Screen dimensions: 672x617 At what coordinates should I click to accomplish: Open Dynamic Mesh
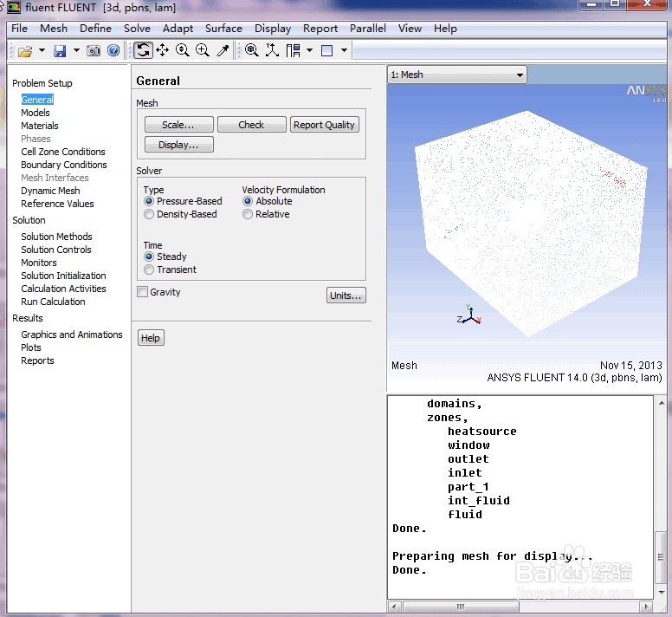point(50,191)
